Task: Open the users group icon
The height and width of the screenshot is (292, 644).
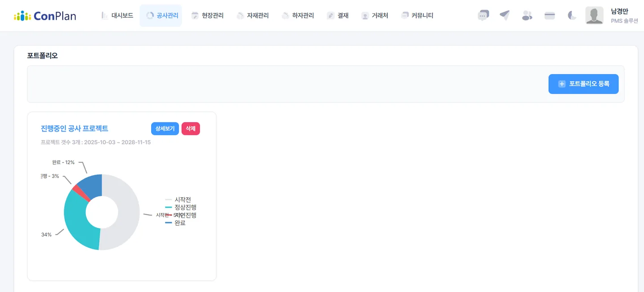Action: click(527, 16)
